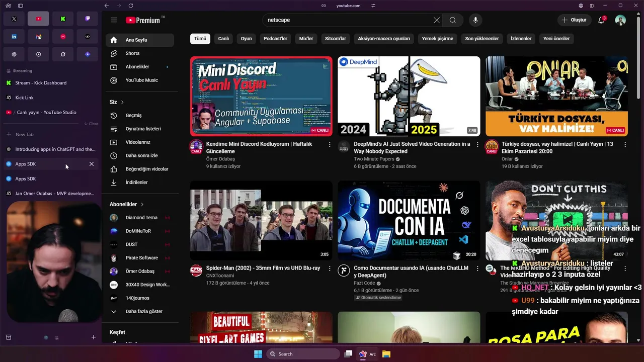Open Diamond Tema subscription channel
This screenshot has width=644, height=362.
coord(140,218)
